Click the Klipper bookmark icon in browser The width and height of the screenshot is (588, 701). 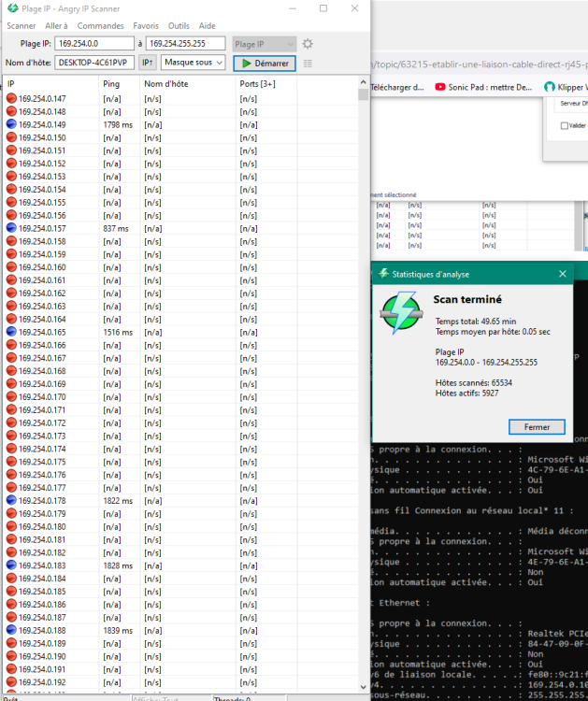tap(549, 87)
